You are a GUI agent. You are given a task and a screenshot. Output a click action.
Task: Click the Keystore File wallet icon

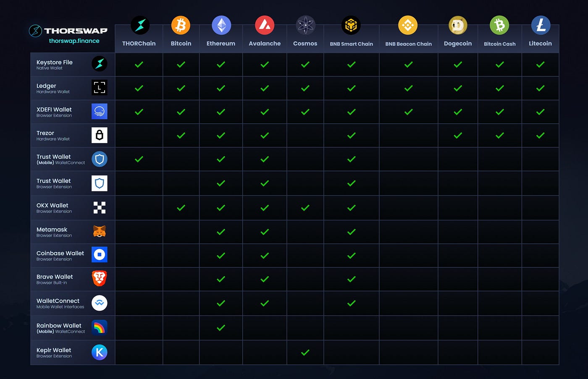100,64
